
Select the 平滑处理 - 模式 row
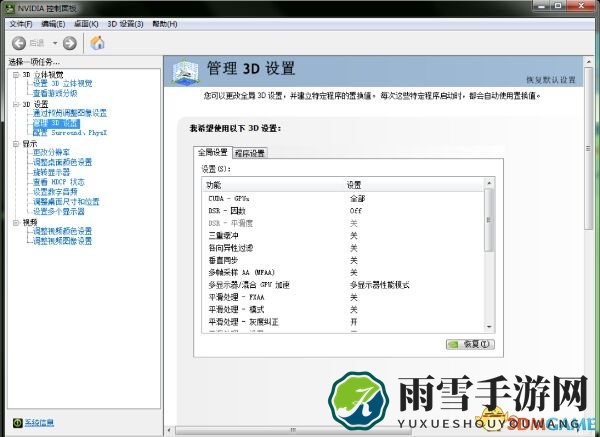pos(343,309)
